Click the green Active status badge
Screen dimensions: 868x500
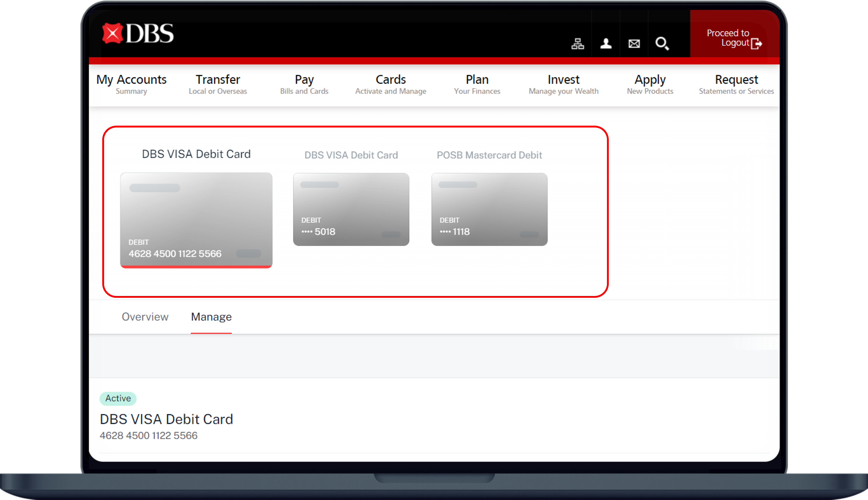click(x=118, y=398)
